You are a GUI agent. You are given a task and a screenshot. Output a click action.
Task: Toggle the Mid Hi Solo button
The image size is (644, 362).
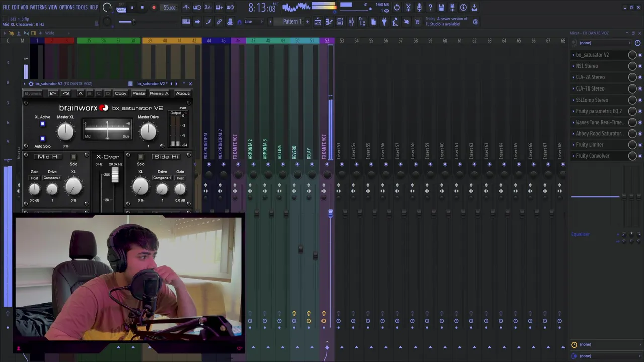(73, 157)
